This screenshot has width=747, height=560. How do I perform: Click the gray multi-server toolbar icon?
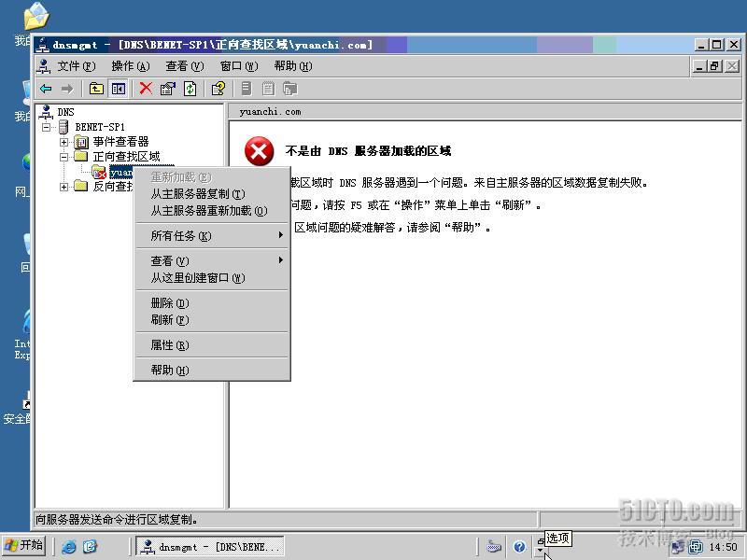point(289,89)
